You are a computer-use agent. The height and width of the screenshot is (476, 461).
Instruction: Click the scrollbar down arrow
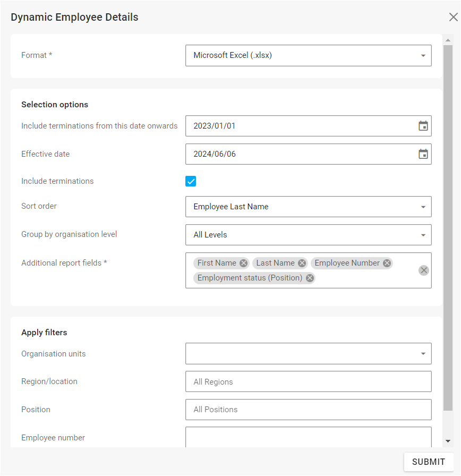pyautogui.click(x=448, y=441)
